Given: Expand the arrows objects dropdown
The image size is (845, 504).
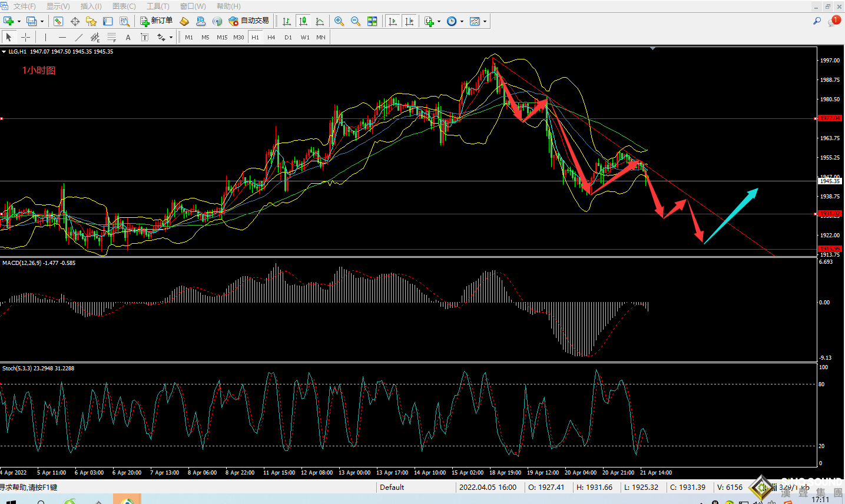Looking at the screenshot, I should (x=171, y=38).
